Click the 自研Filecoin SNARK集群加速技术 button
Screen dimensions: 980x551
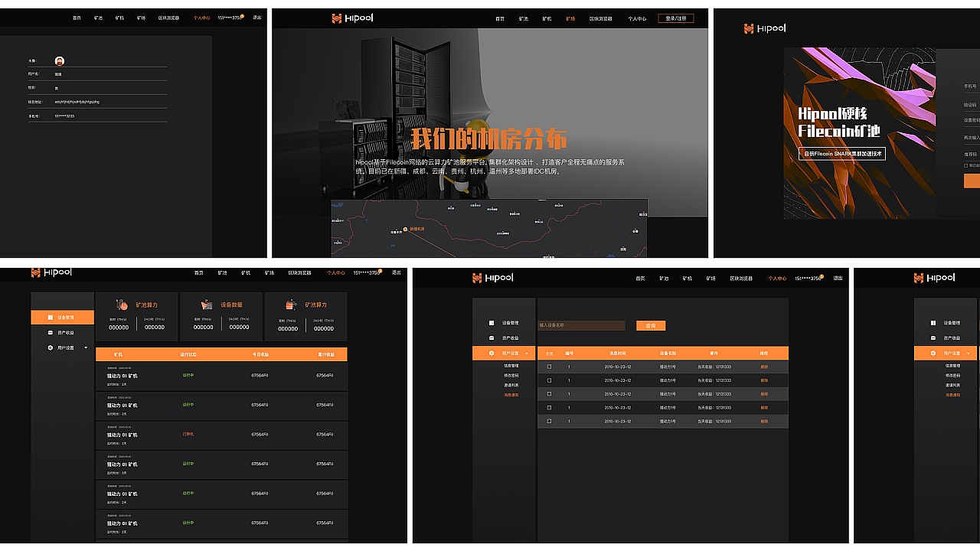tap(842, 153)
